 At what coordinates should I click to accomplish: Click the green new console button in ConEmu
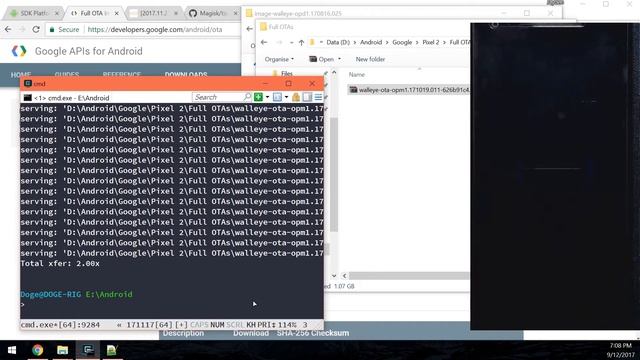tap(258, 97)
